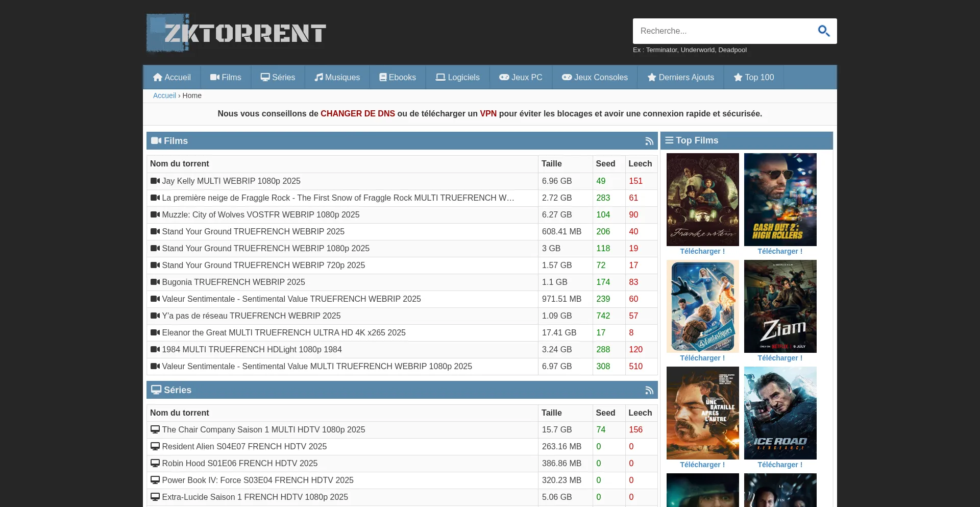The width and height of the screenshot is (980, 507).
Task: Open Jeux PC category
Action: tap(521, 78)
